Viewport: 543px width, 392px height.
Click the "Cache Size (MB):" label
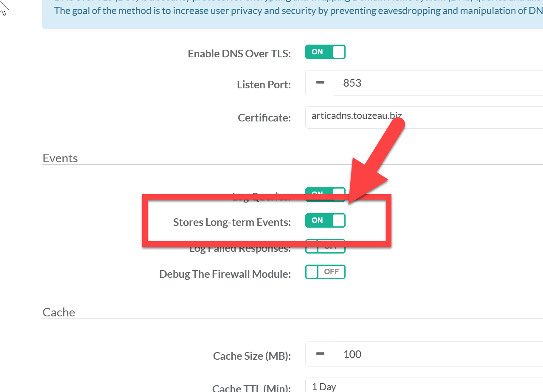point(252,356)
